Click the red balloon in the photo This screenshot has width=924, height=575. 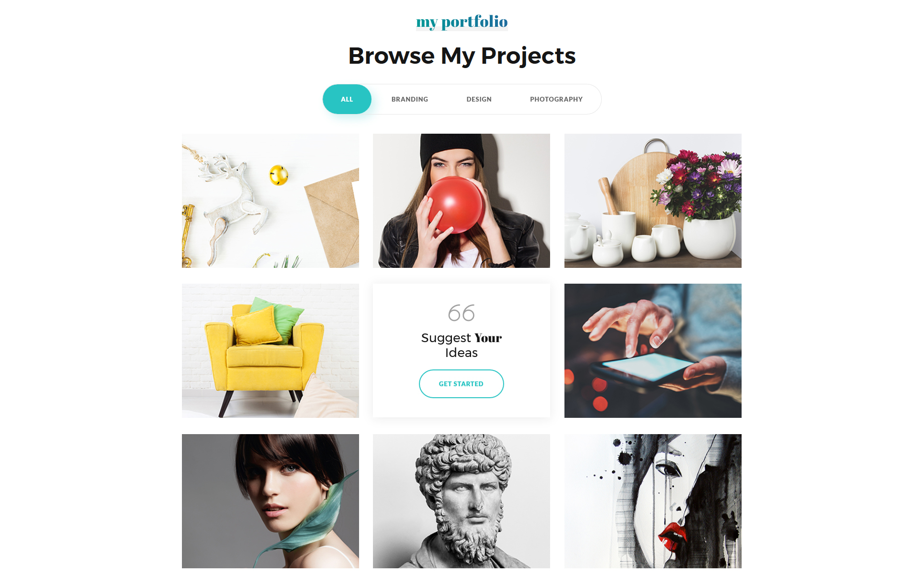pyautogui.click(x=455, y=205)
